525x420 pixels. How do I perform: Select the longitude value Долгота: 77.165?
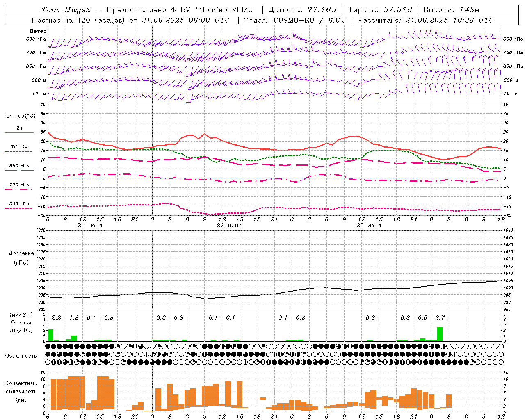click(302, 10)
